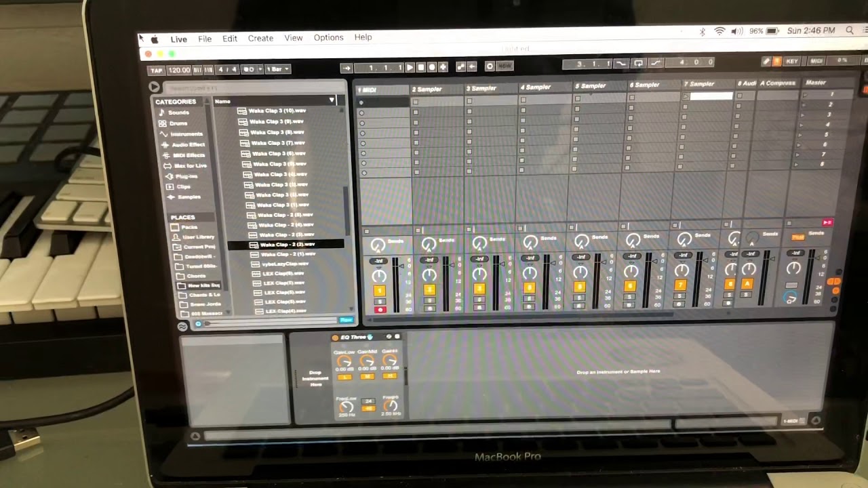
Task: Adjust track 1 pan knob
Action: pyautogui.click(x=379, y=277)
